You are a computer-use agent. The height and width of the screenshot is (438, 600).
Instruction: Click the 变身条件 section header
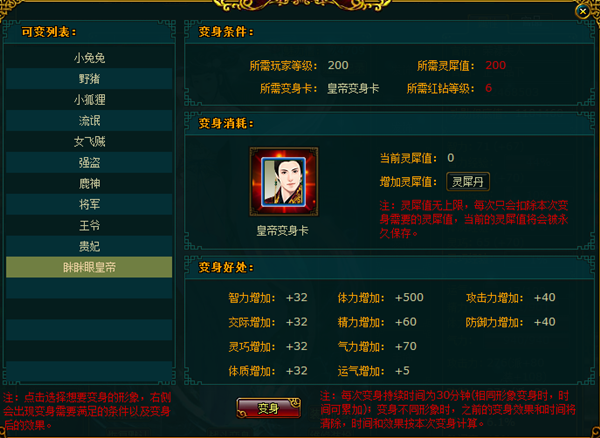tap(226, 32)
